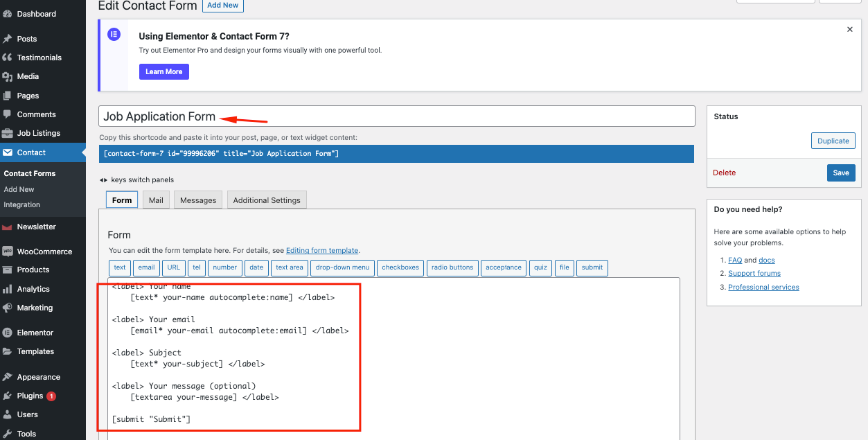Insert a drop-down menu tag

click(342, 267)
